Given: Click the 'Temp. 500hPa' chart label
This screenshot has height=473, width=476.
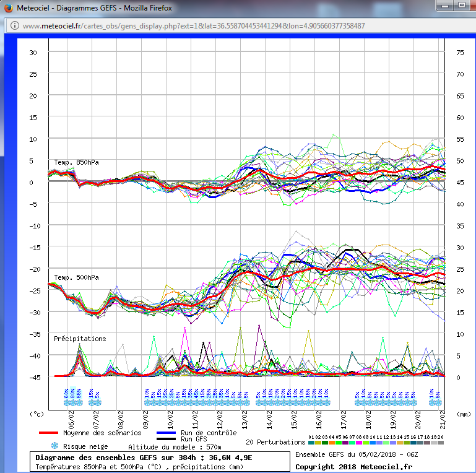Looking at the screenshot, I should [x=76, y=277].
